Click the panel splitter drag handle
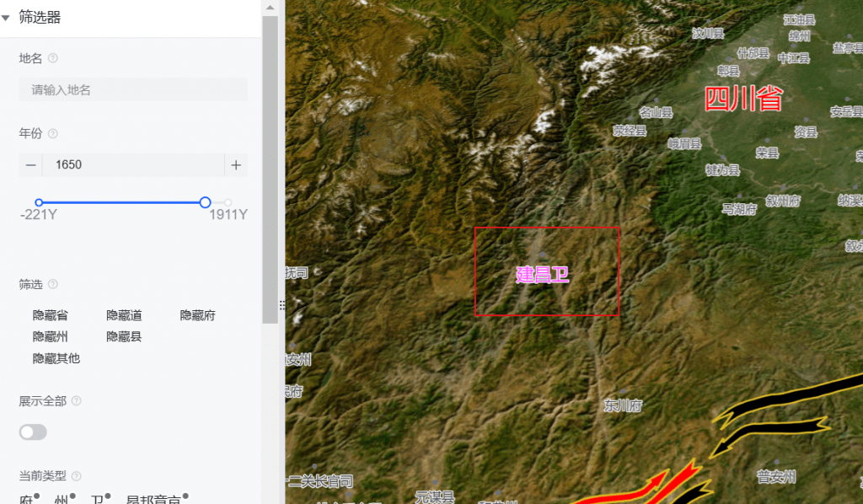 (281, 305)
